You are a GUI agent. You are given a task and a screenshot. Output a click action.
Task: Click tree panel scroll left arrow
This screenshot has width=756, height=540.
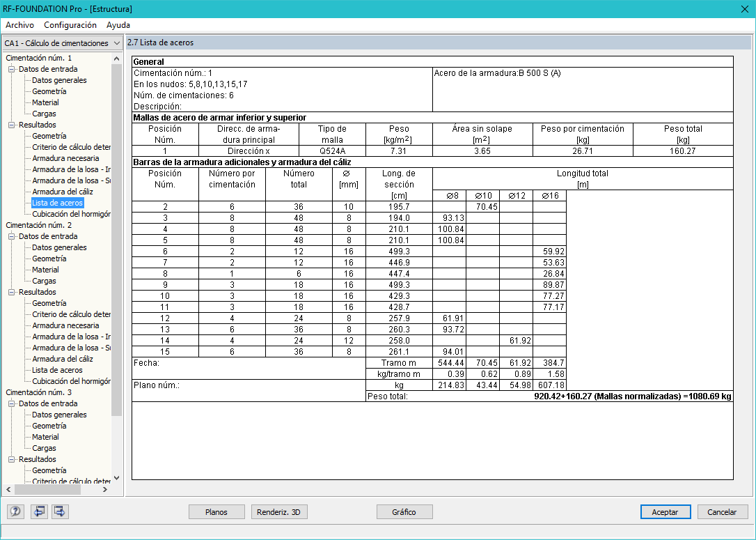[8, 489]
